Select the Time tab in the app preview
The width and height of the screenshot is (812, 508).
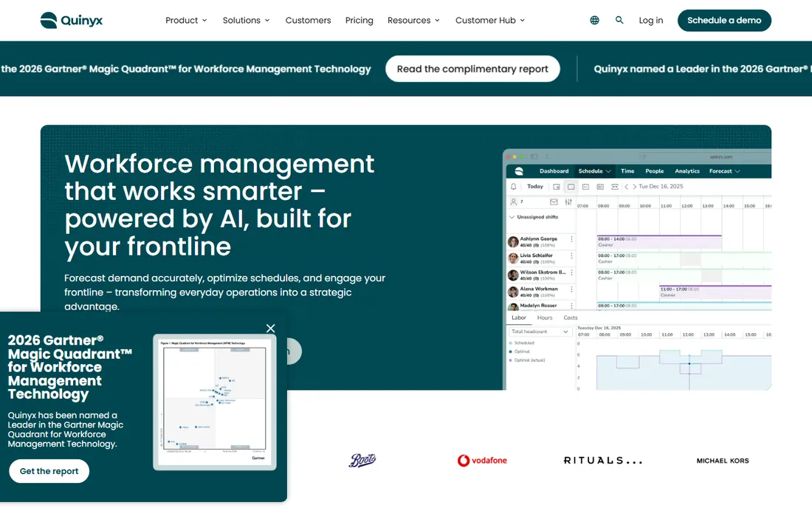coord(627,171)
